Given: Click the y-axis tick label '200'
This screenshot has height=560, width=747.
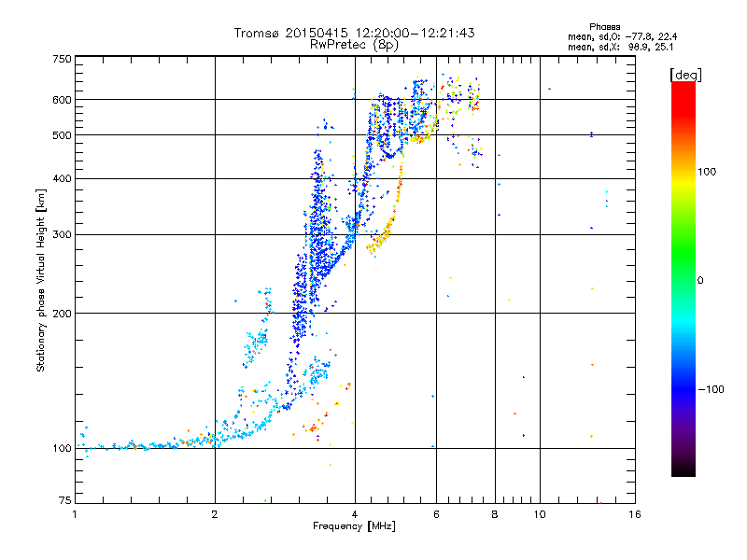Looking at the screenshot, I should tap(63, 314).
